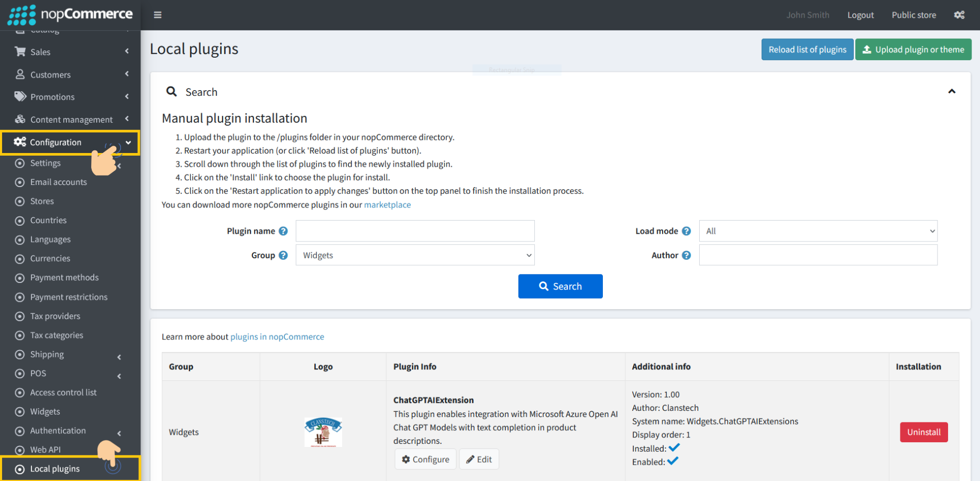Screen dimensions: 980x481
Task: Click the Enabled checkmark icon
Action: pyautogui.click(x=673, y=461)
